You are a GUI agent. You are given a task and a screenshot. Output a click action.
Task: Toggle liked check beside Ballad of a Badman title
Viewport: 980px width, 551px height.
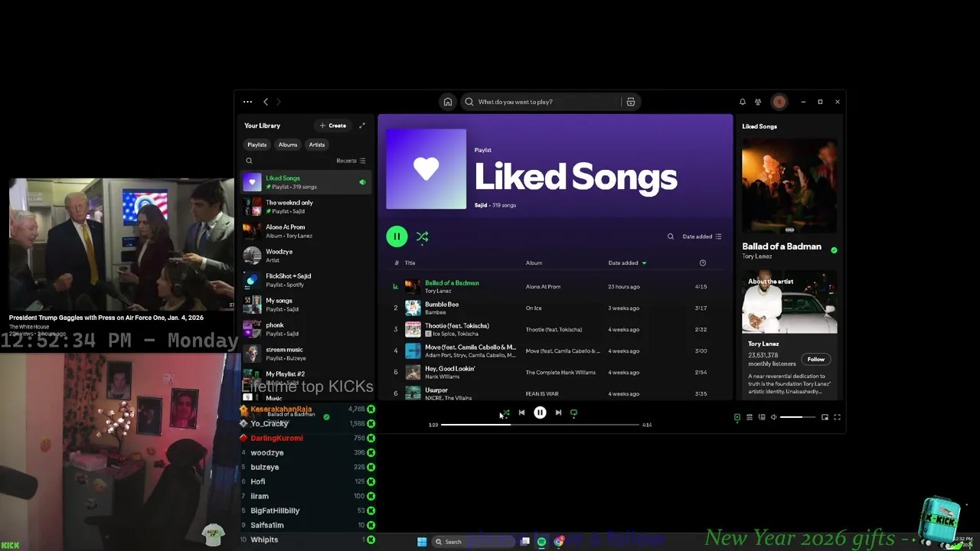pos(834,250)
